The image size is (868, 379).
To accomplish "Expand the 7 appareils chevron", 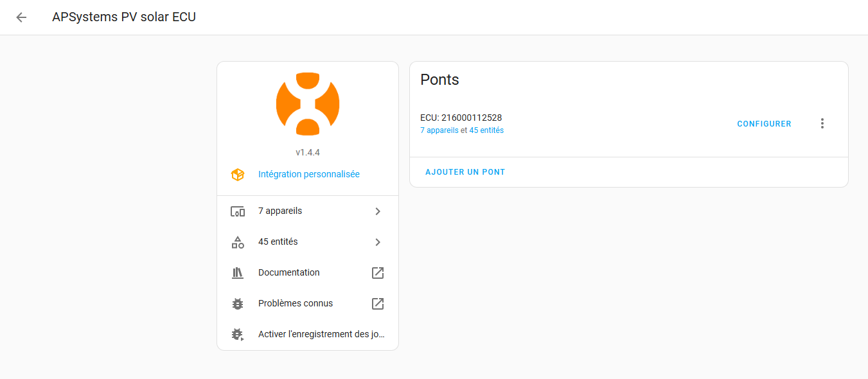I will [378, 211].
